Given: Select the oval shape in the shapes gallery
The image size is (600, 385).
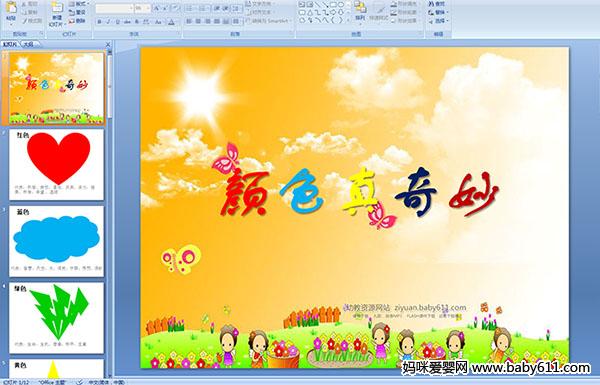Looking at the screenshot, I should (x=341, y=5).
